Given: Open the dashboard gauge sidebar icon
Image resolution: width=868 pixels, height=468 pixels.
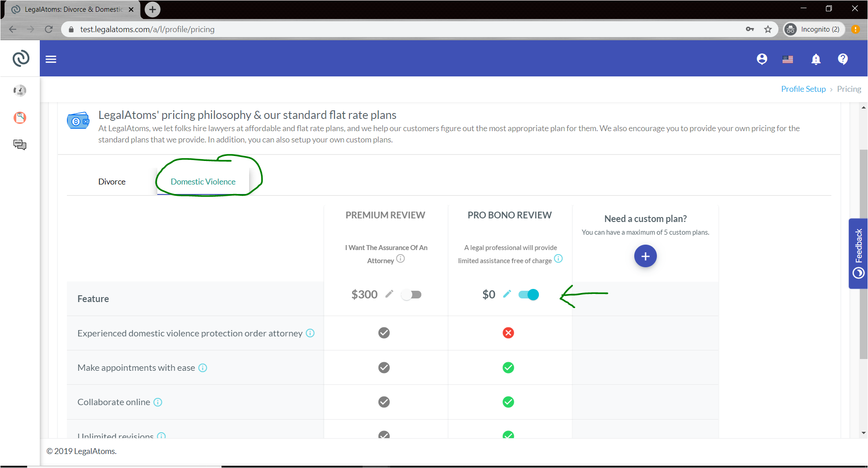Looking at the screenshot, I should (20, 90).
